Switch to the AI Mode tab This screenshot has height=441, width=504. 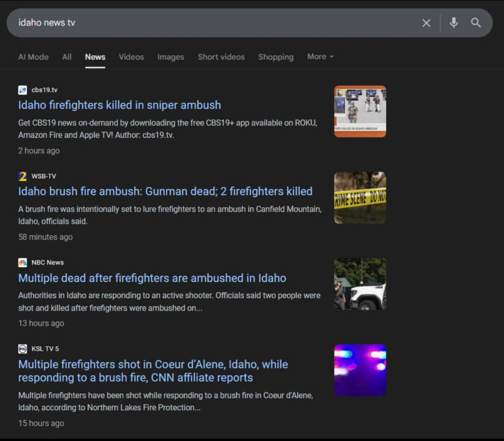pyautogui.click(x=33, y=57)
